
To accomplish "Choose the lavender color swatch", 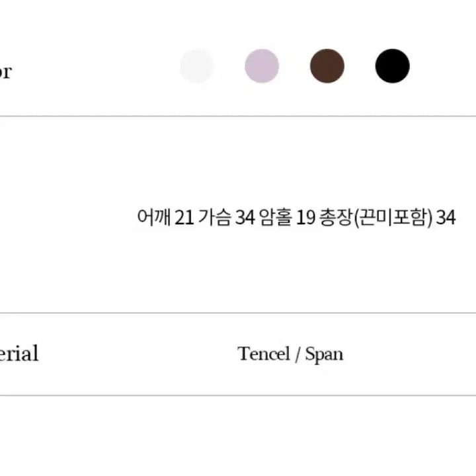I will click(262, 66).
